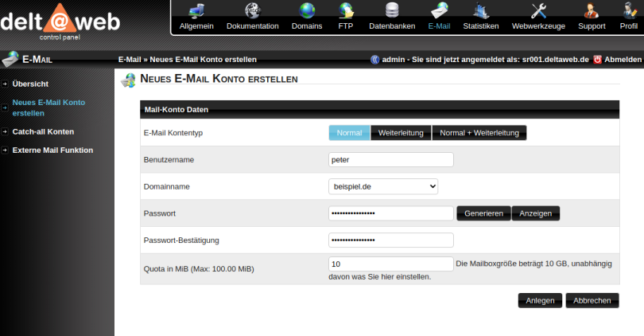Expand the Domainname dropdown showing beispiel.de

[x=383, y=186]
